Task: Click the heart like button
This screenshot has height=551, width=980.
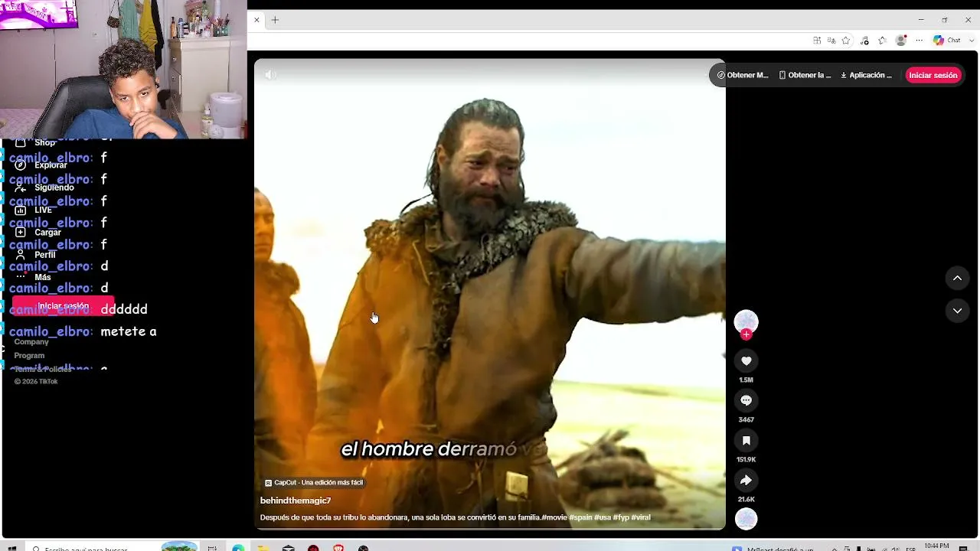Action: (x=746, y=361)
